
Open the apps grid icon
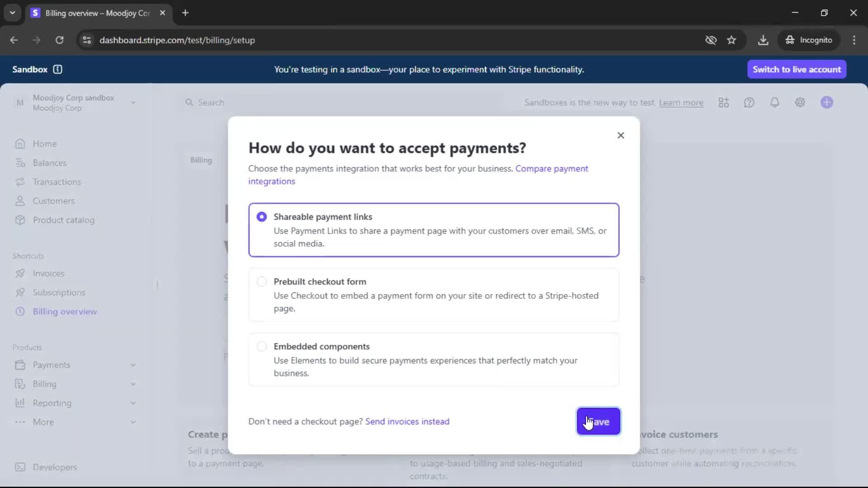point(723,103)
